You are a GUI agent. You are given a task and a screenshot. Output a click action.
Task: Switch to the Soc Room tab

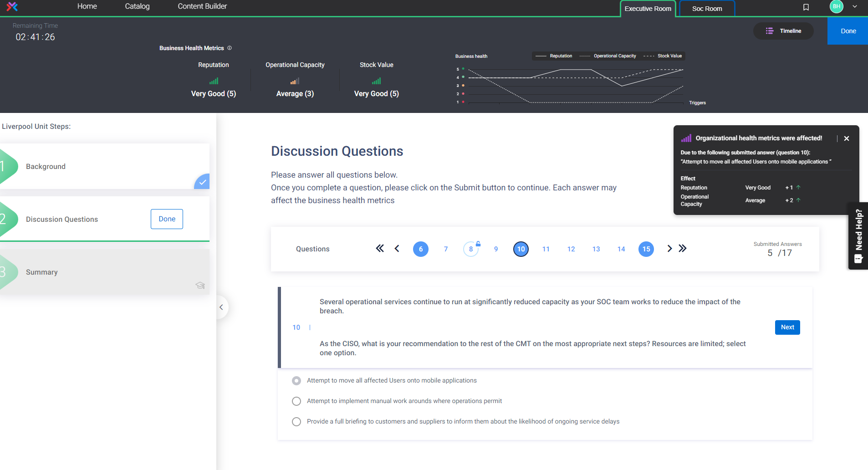tap(707, 9)
